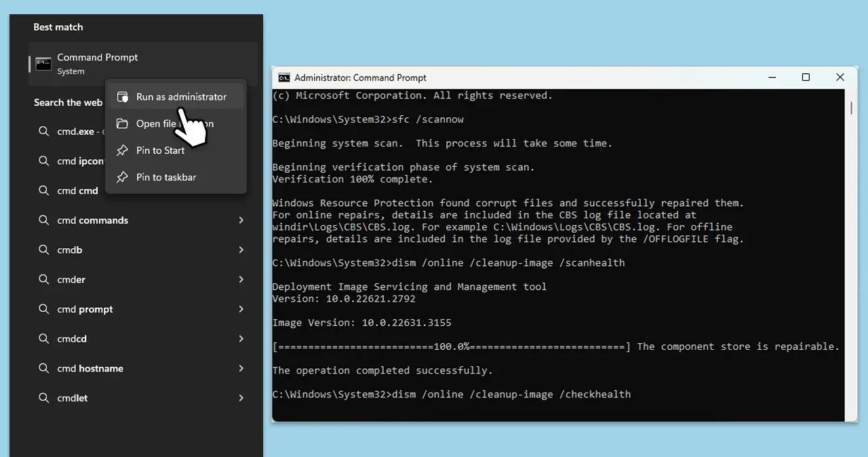This screenshot has height=457, width=868.
Task: Click the Deployment Image Servicing and Management tool line
Action: [x=410, y=286]
